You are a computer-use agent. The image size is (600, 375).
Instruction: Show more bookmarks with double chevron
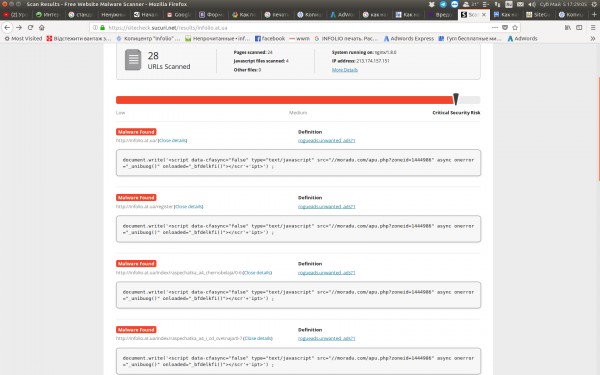593,38
